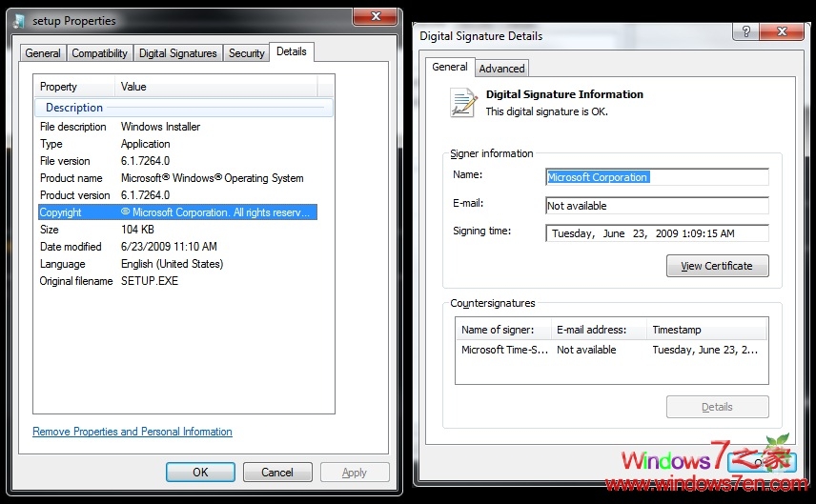Click the E-mail address column header

(599, 330)
